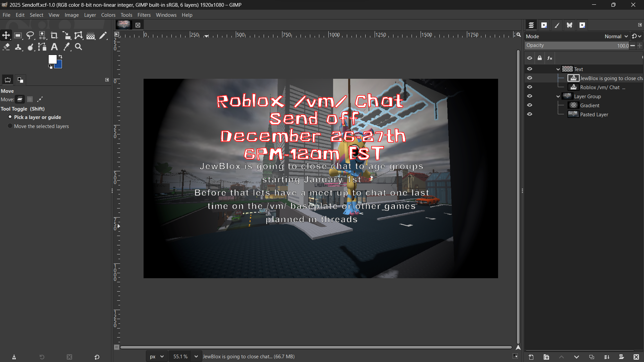Select the Text tool
This screenshot has height=362, width=644.
click(54, 47)
